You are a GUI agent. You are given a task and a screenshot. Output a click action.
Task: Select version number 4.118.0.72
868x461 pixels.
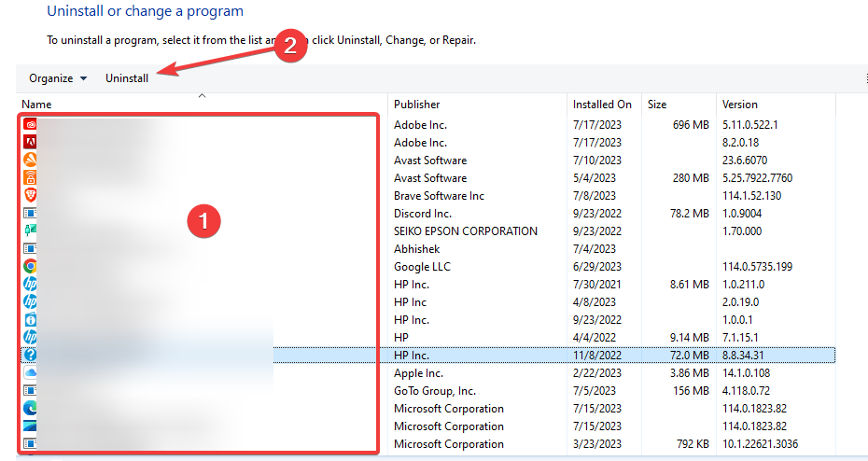tap(746, 391)
